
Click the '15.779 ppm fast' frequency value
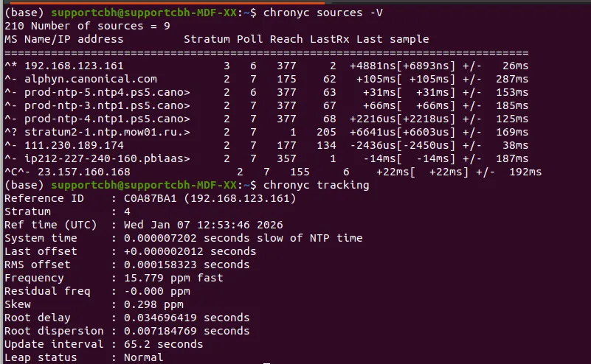coord(173,278)
